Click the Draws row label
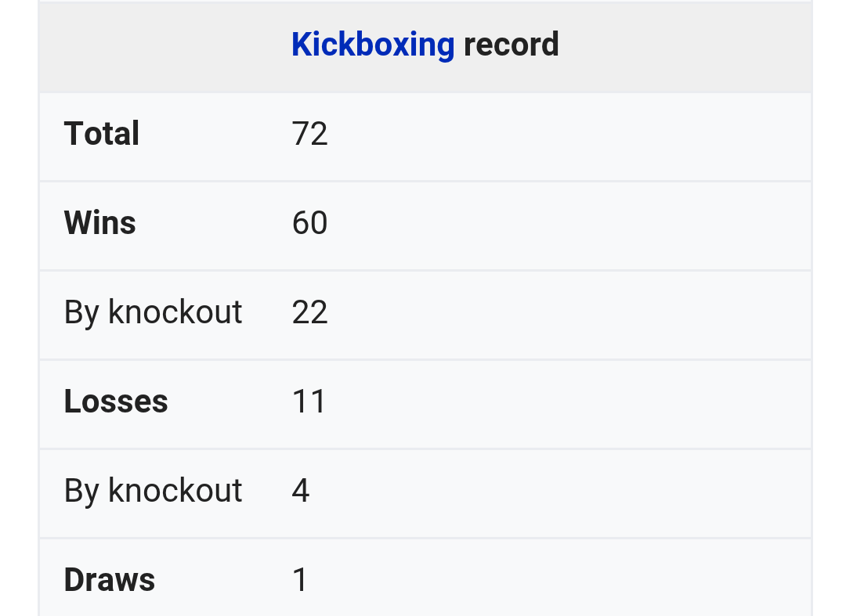Image resolution: width=846 pixels, height=616 pixels. pyautogui.click(x=110, y=580)
